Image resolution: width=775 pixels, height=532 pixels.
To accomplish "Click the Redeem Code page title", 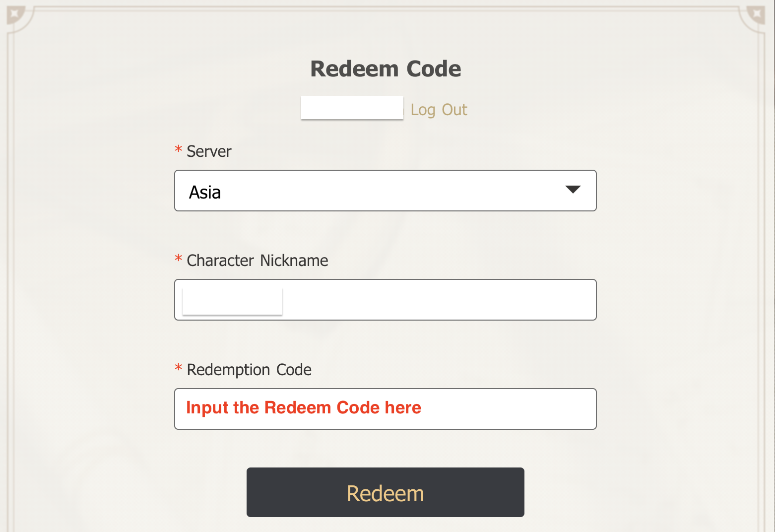I will point(385,68).
